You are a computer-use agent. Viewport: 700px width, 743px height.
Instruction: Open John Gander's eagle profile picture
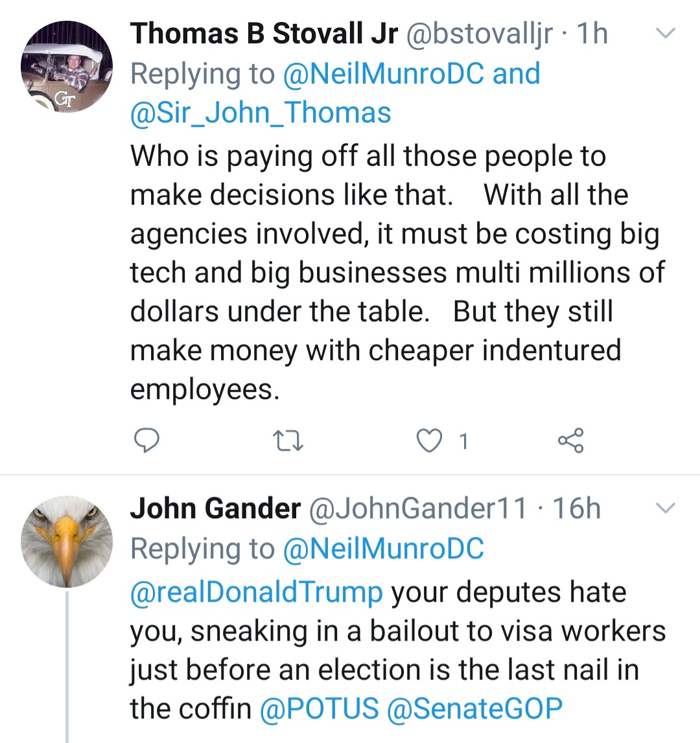tap(67, 542)
